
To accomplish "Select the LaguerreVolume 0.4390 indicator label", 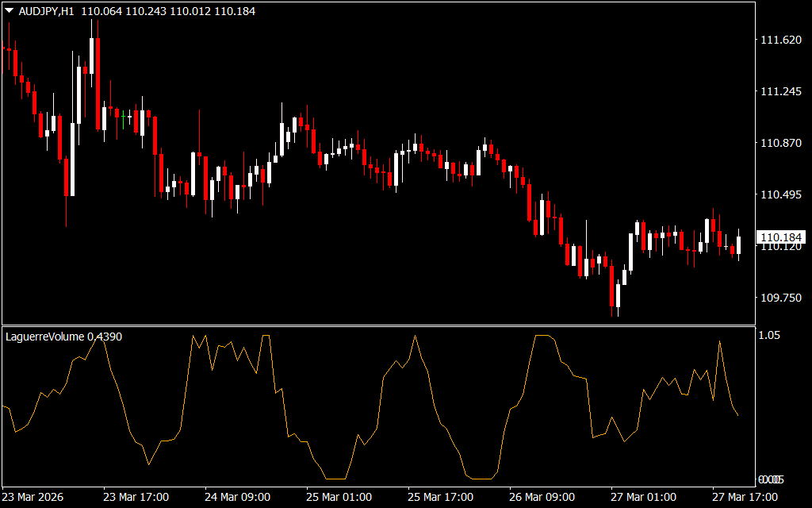I will [63, 337].
